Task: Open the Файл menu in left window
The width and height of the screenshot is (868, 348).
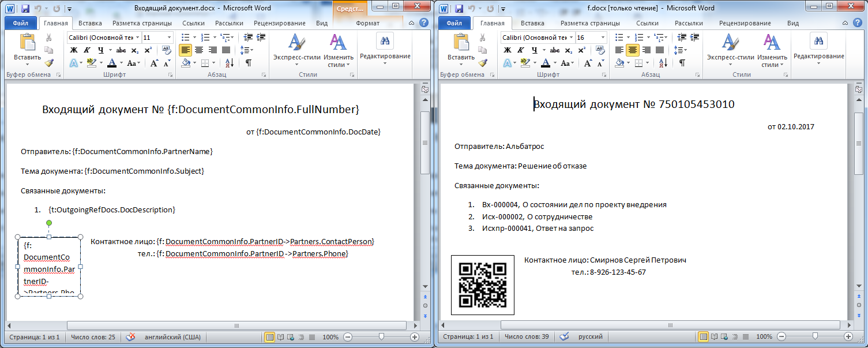Action: point(21,23)
